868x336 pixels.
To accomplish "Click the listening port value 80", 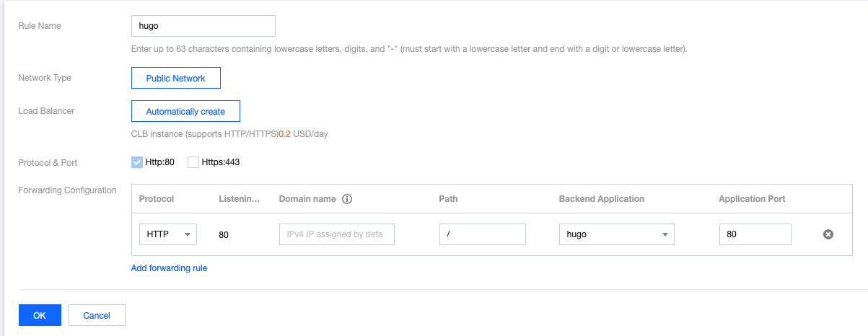I will (224, 235).
